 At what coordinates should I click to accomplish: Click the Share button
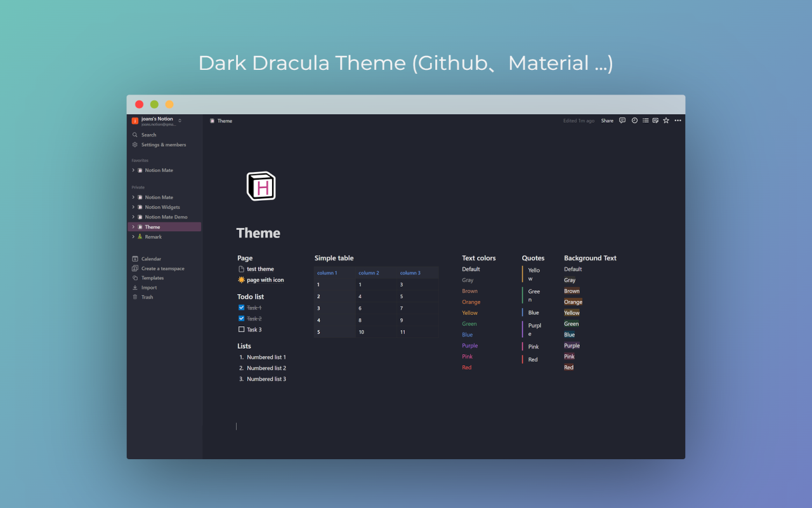pyautogui.click(x=607, y=121)
